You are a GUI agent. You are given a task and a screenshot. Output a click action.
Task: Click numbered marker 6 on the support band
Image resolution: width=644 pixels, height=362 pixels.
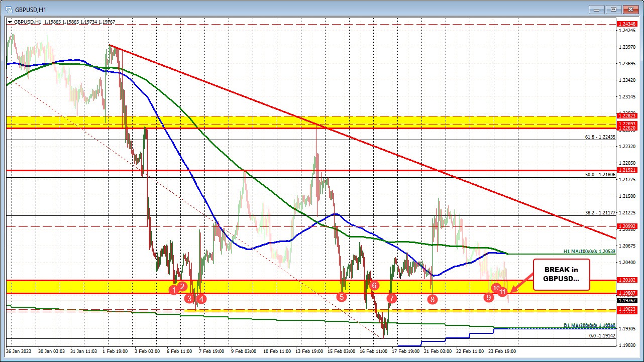point(373,286)
